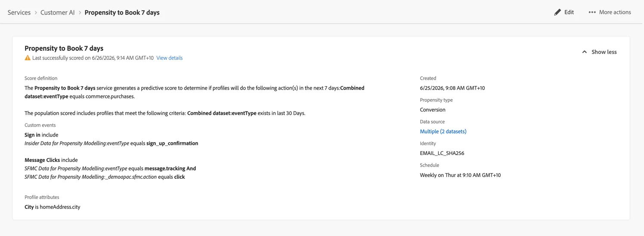Click the Last successfully scored timestamp
The width and height of the screenshot is (644, 236).
tap(93, 58)
